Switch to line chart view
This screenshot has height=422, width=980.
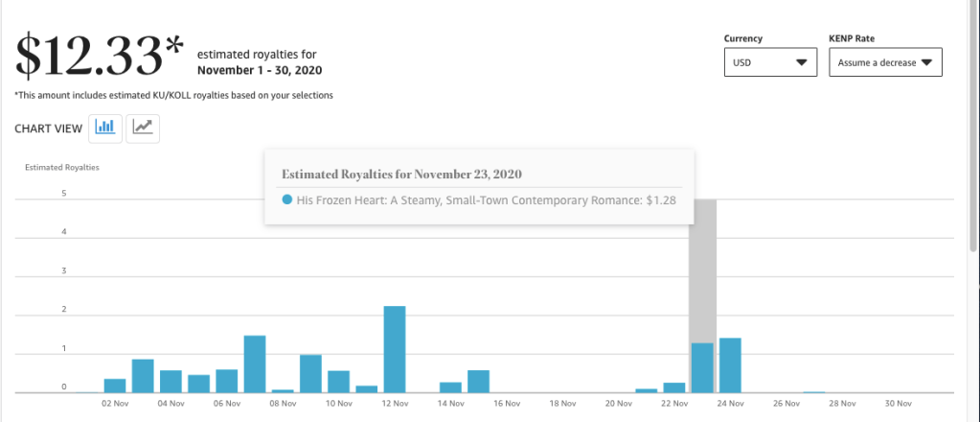[x=143, y=128]
